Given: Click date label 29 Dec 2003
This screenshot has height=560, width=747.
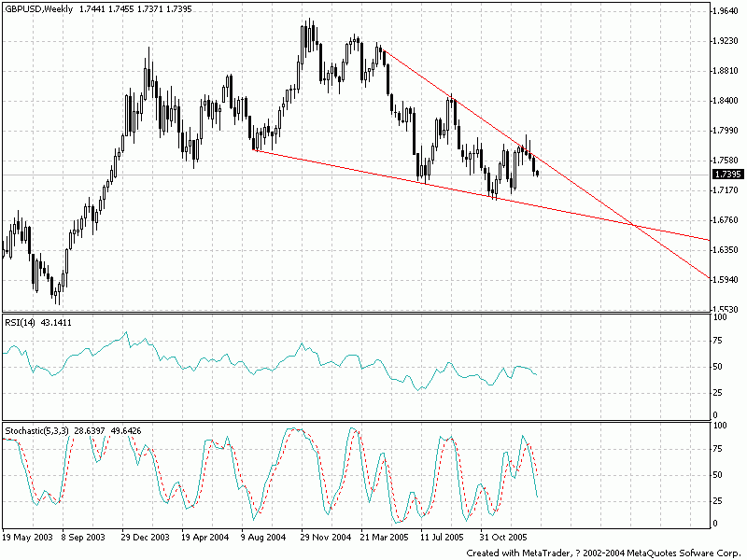Looking at the screenshot, I should (x=145, y=538).
